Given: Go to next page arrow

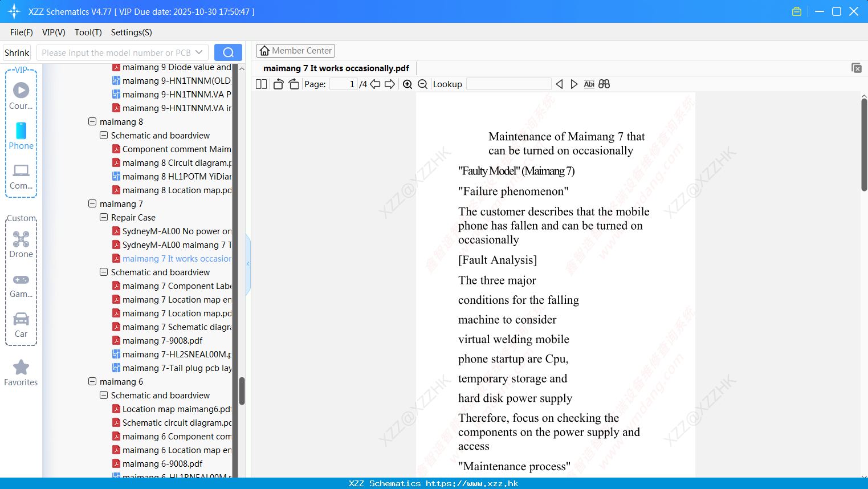Looking at the screenshot, I should click(x=390, y=84).
